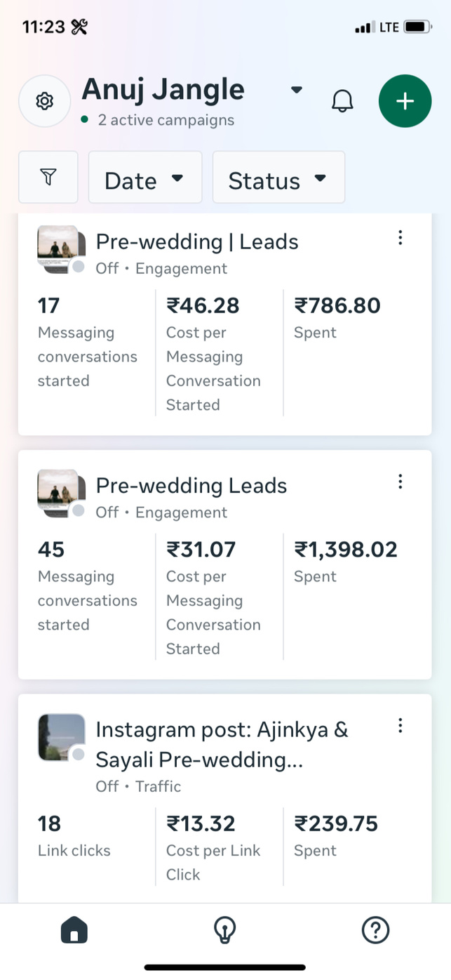Tap the green create campaign plus button
This screenshot has height=980, width=451.
(x=405, y=101)
